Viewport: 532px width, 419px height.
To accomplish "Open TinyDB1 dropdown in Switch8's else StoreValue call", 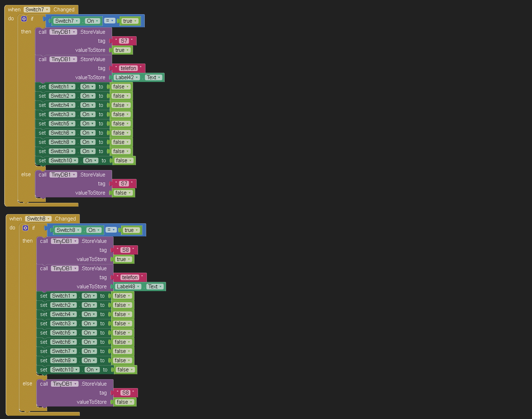I will click(65, 384).
